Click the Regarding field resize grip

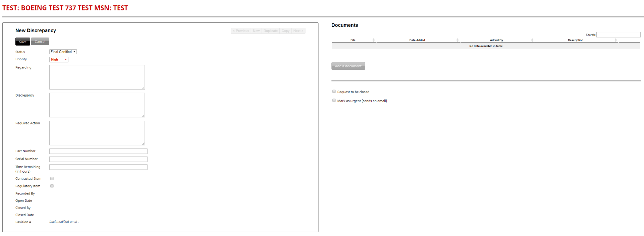(x=143, y=88)
